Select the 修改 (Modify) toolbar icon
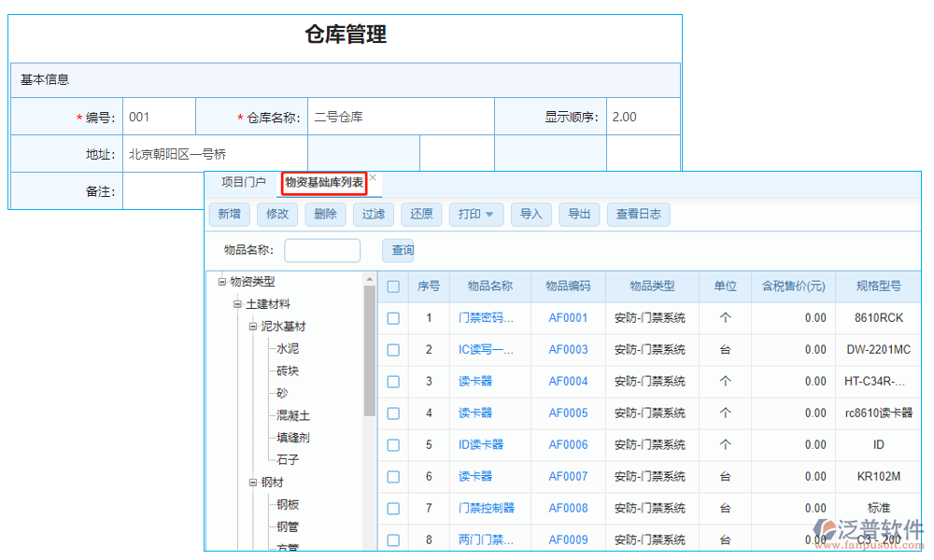 pos(277,214)
